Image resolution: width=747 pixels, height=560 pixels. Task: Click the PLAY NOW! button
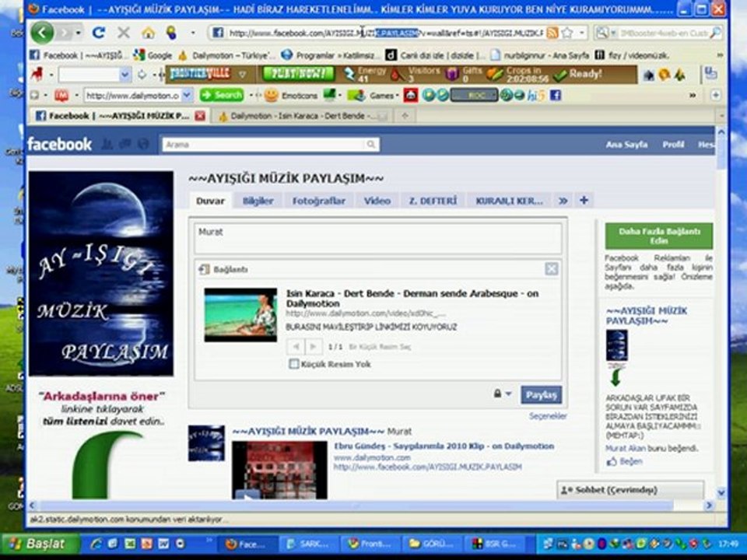click(x=298, y=75)
